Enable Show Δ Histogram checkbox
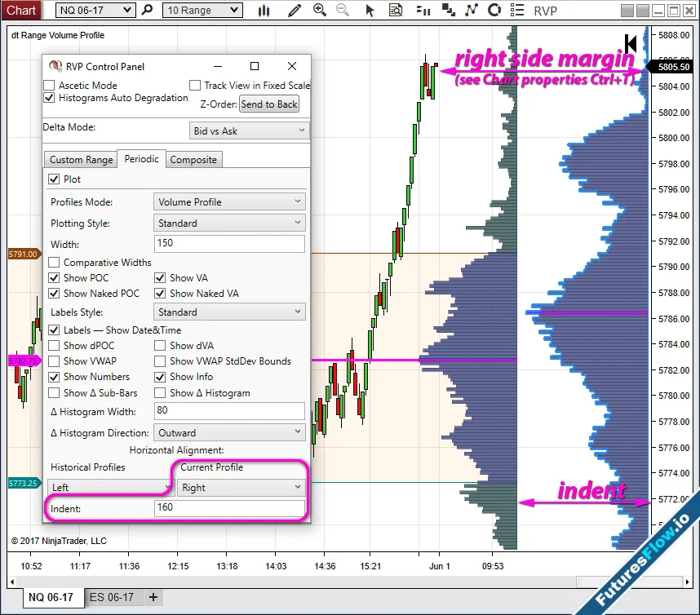This screenshot has width=700, height=615. 160,393
